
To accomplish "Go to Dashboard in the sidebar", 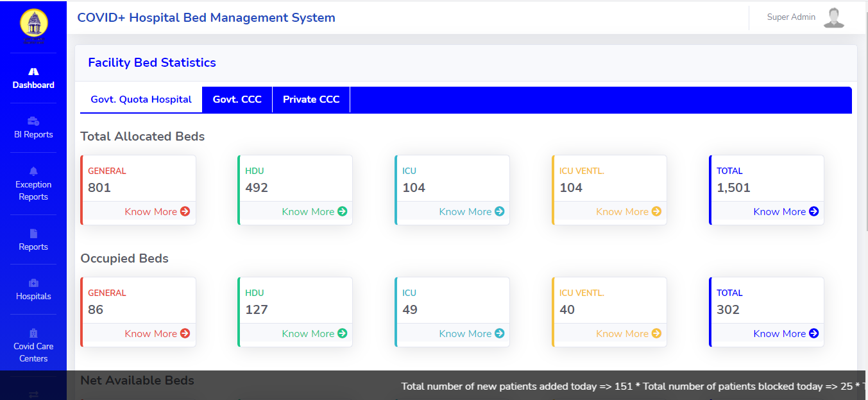I will click(33, 78).
